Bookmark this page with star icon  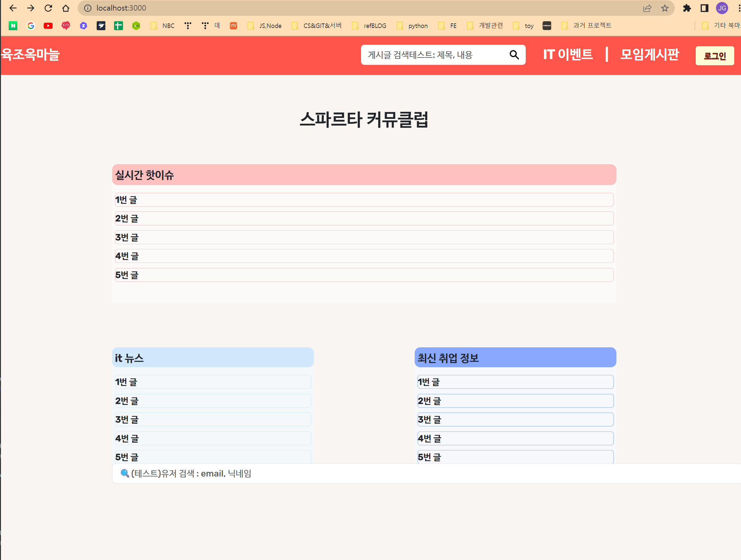pyautogui.click(x=665, y=8)
